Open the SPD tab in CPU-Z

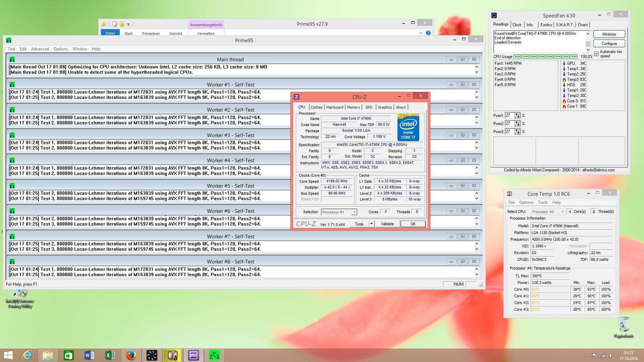(x=368, y=107)
